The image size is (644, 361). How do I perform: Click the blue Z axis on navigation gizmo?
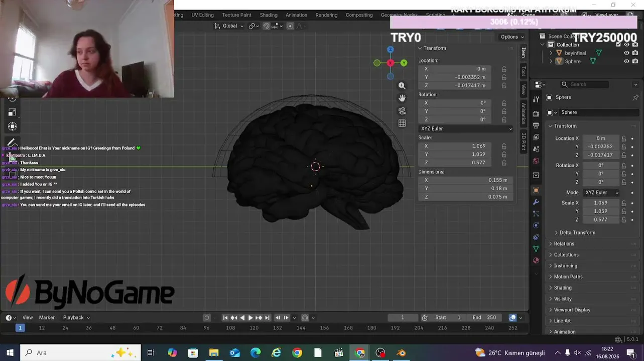[x=390, y=49]
